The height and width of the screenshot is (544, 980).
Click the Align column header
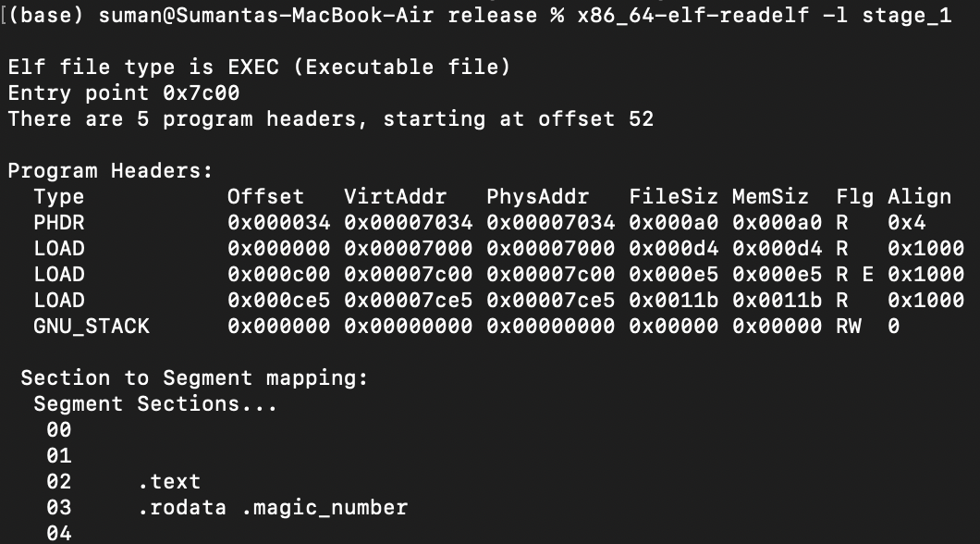pyautogui.click(x=919, y=198)
